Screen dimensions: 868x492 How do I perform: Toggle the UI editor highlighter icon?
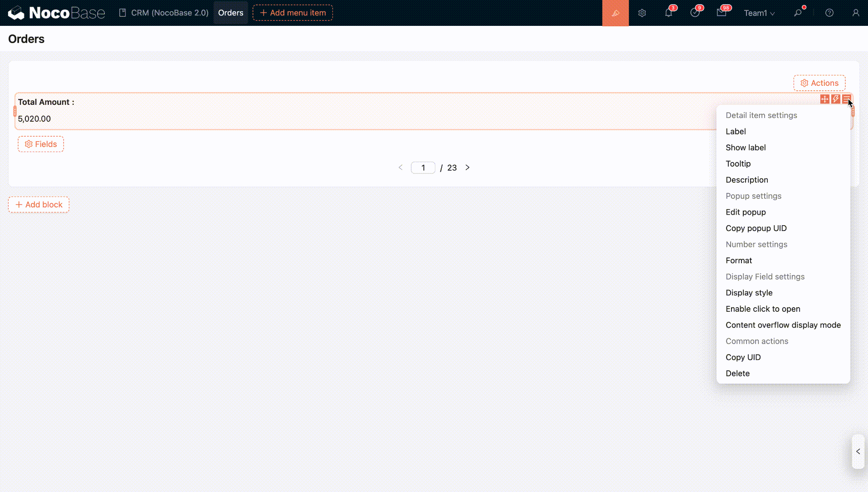point(615,13)
